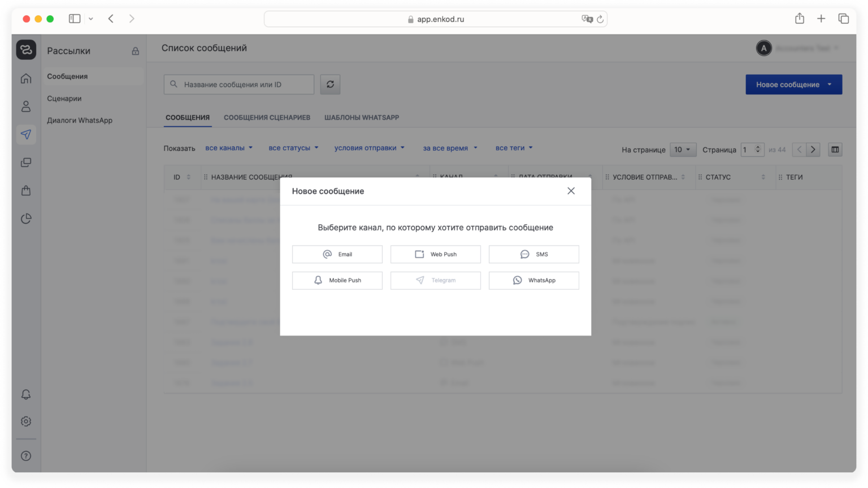Open the shopping bag icon in sidebar
This screenshot has height=488, width=868.
point(26,191)
